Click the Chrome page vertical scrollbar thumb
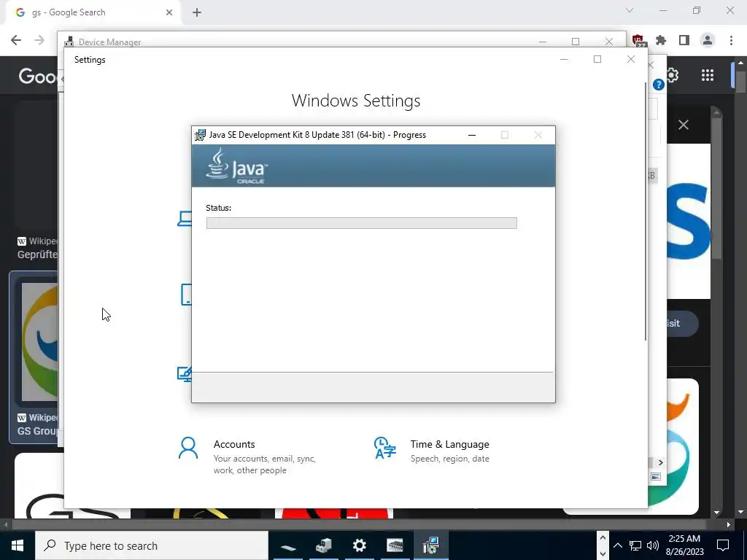Image resolution: width=747 pixels, height=560 pixels. 740,81
